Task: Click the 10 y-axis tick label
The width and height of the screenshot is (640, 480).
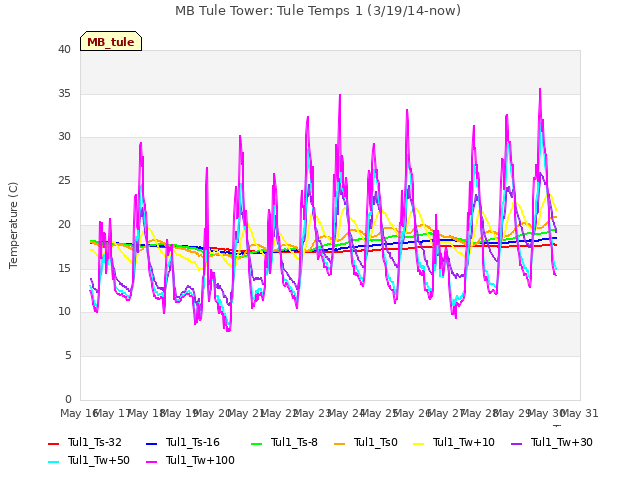Action: tap(64, 312)
